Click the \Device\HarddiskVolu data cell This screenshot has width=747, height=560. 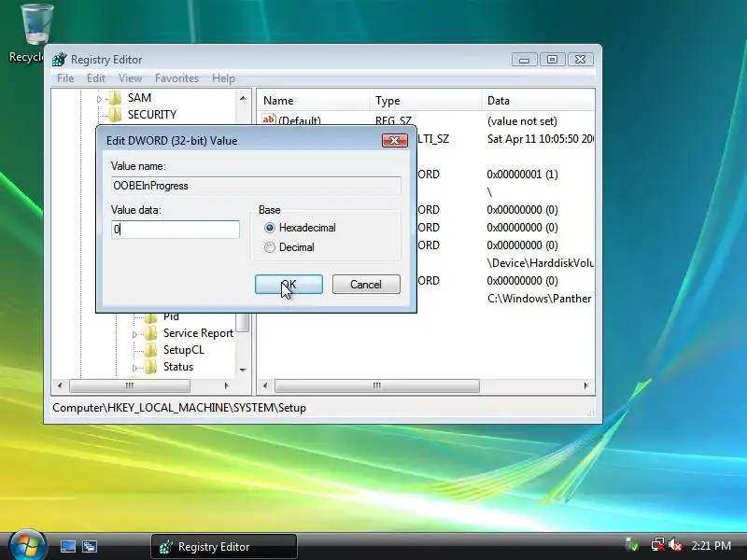click(541, 263)
